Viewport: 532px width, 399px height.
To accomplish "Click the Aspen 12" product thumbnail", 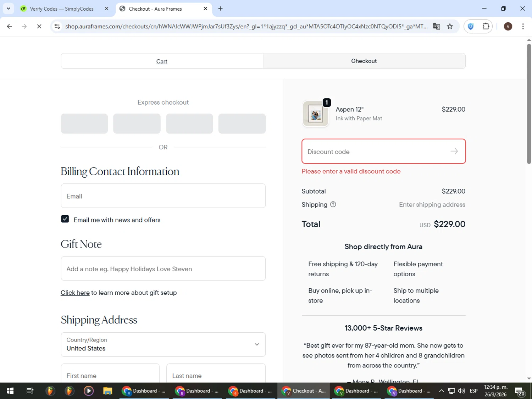I will coord(315,114).
